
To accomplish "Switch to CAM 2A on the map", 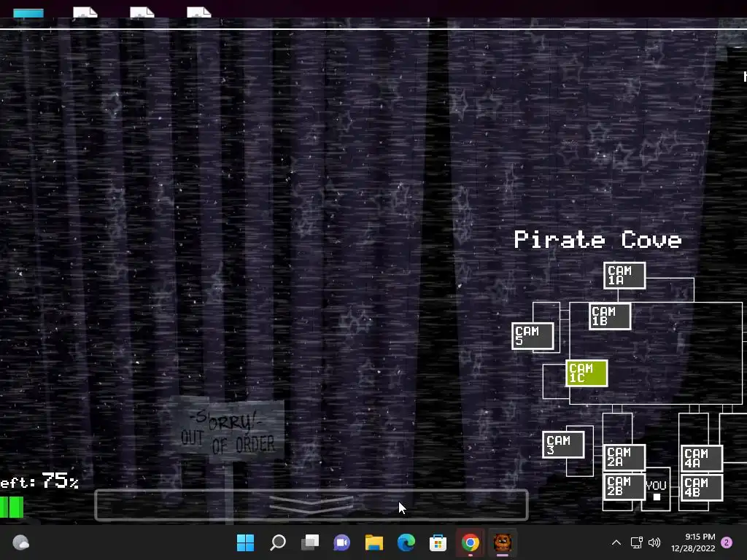I will pyautogui.click(x=624, y=457).
